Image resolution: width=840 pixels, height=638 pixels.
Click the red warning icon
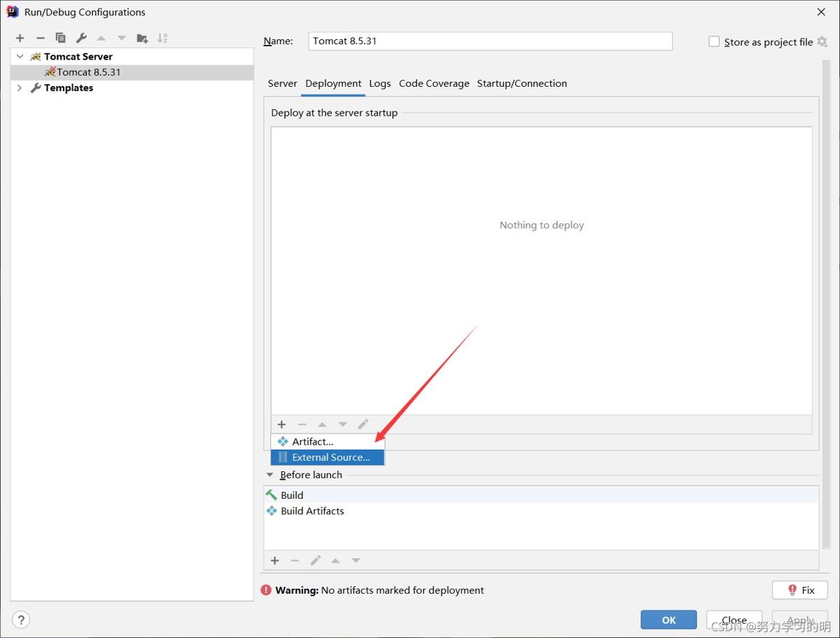coord(267,590)
